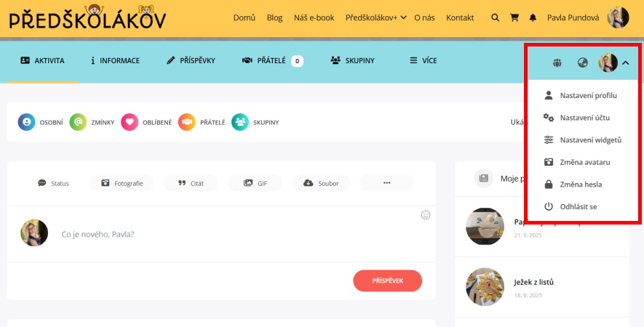
Task: Check the notifications bell icon
Action: coord(533,17)
